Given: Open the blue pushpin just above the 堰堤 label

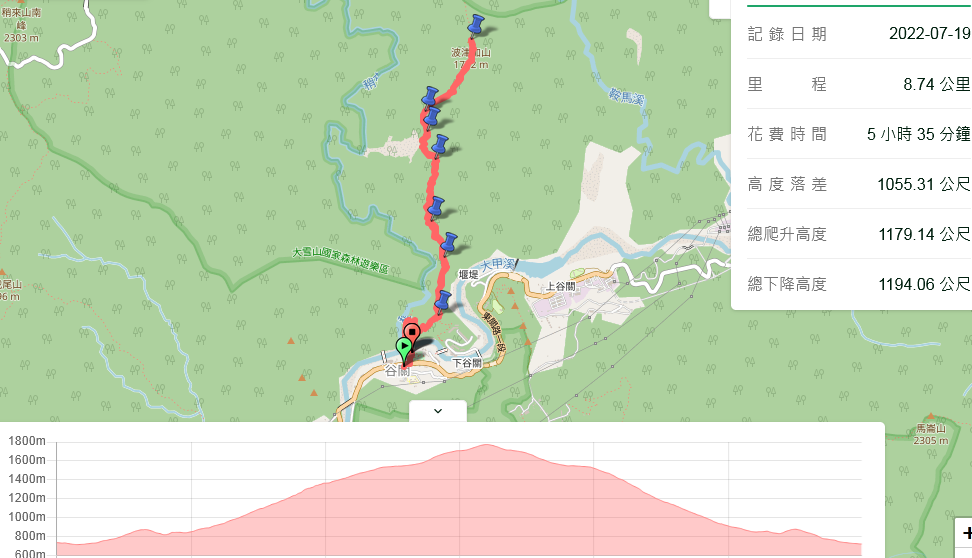Looking at the screenshot, I should click(x=449, y=244).
